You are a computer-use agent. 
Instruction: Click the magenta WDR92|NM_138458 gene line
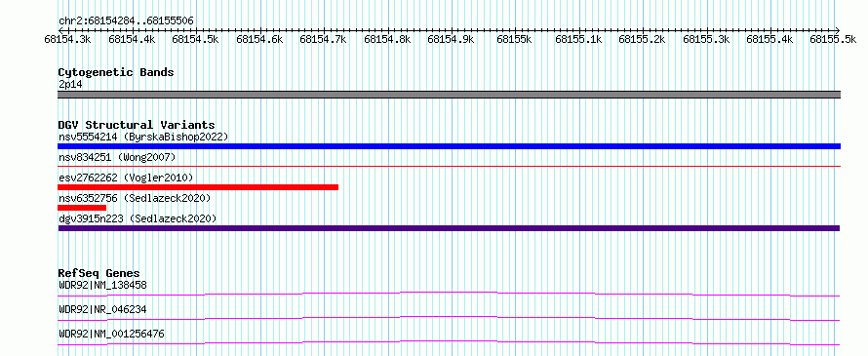pos(449,294)
